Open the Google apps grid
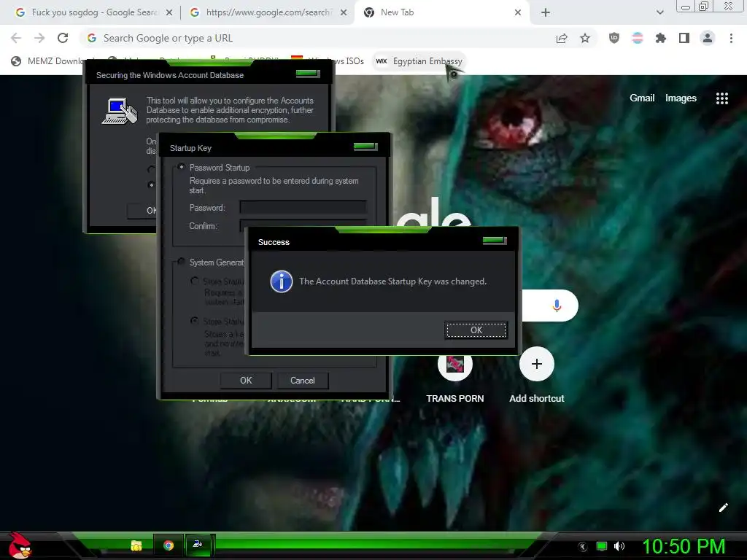Screen dimensions: 747x560 (722, 98)
